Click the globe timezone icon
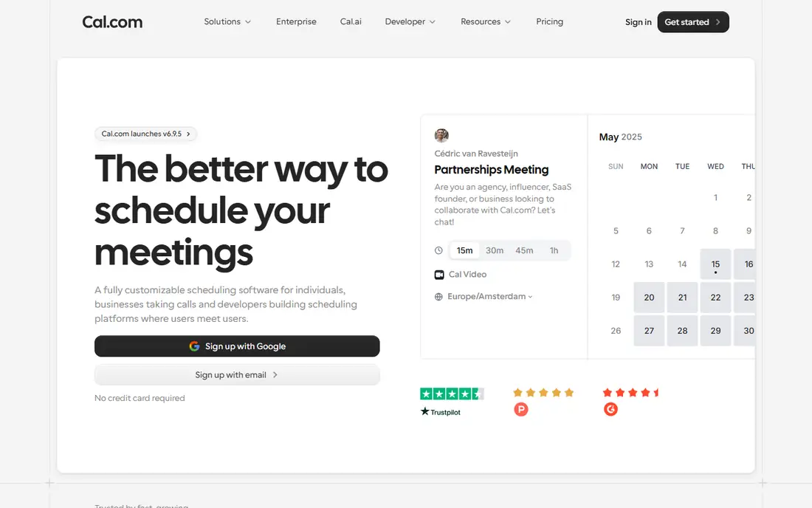812x508 pixels. pyautogui.click(x=438, y=297)
